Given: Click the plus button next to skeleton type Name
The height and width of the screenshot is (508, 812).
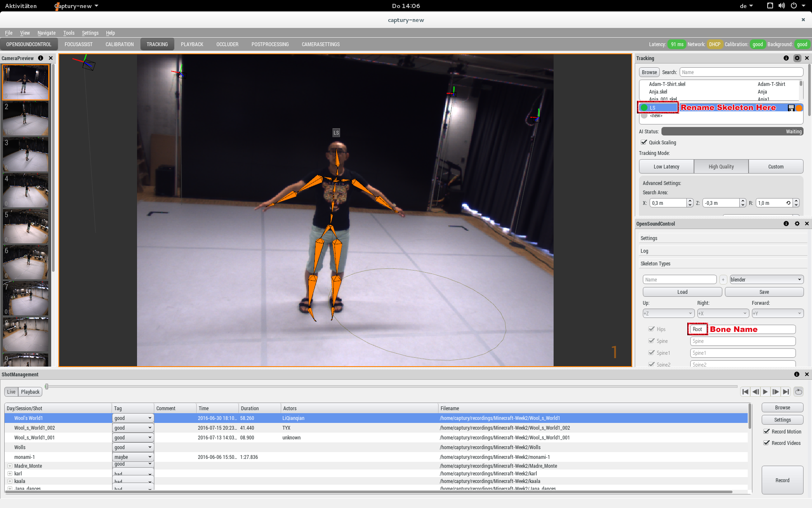Looking at the screenshot, I should coord(723,279).
